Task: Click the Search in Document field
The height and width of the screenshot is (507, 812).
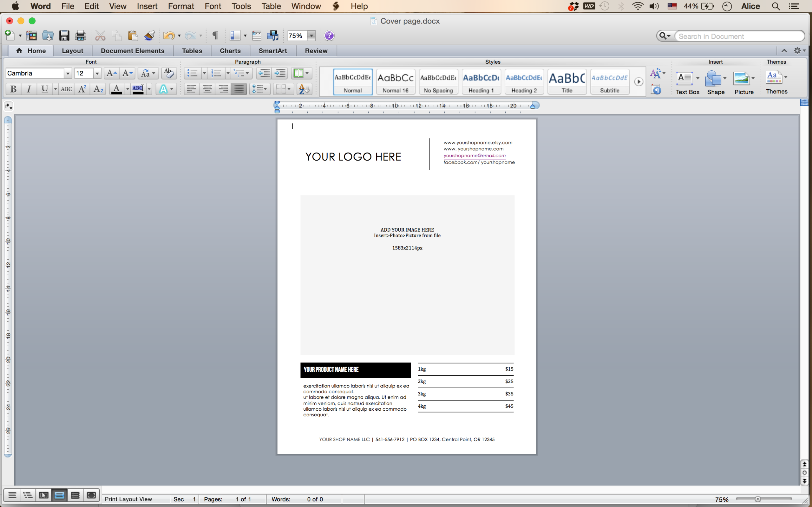Action: point(740,36)
